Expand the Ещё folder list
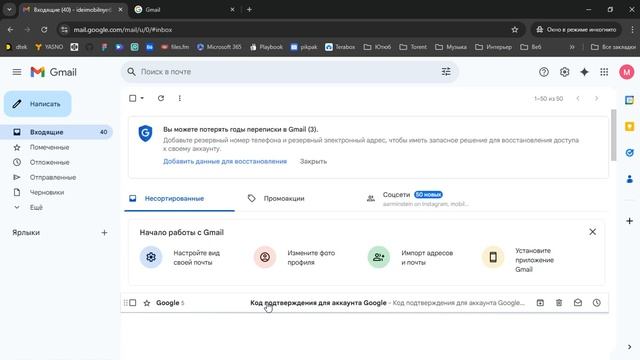Viewport: 640px width, 360px height. coord(36,207)
